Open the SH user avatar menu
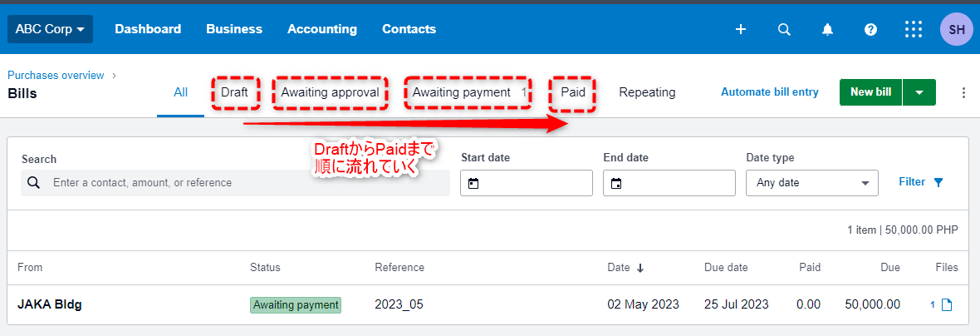980x336 pixels. click(956, 29)
